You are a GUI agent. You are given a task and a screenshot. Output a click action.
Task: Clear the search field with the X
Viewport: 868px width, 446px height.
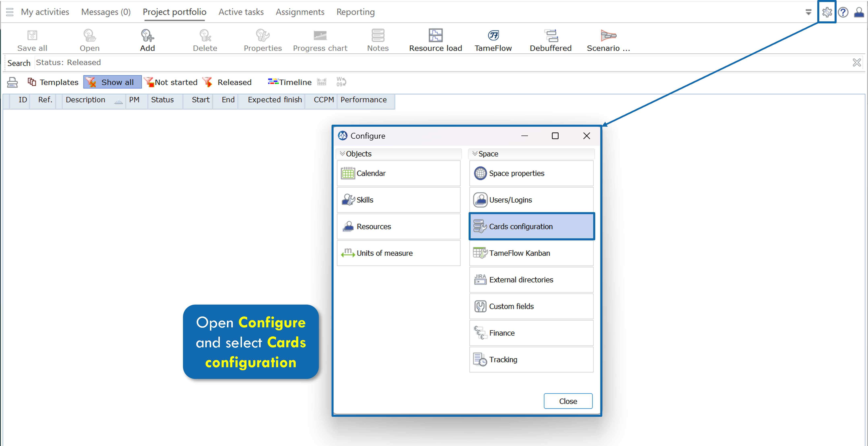857,63
